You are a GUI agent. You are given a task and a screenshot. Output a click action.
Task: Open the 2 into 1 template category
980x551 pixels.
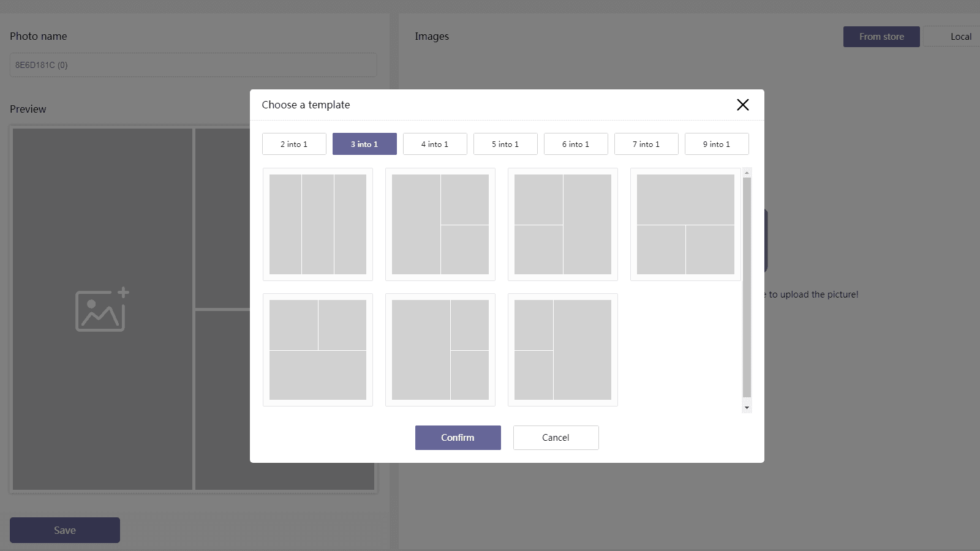[294, 144]
